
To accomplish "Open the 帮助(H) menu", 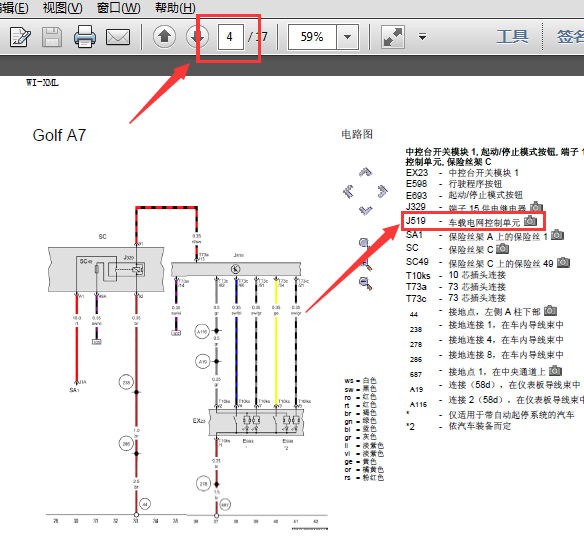I will point(175,8).
